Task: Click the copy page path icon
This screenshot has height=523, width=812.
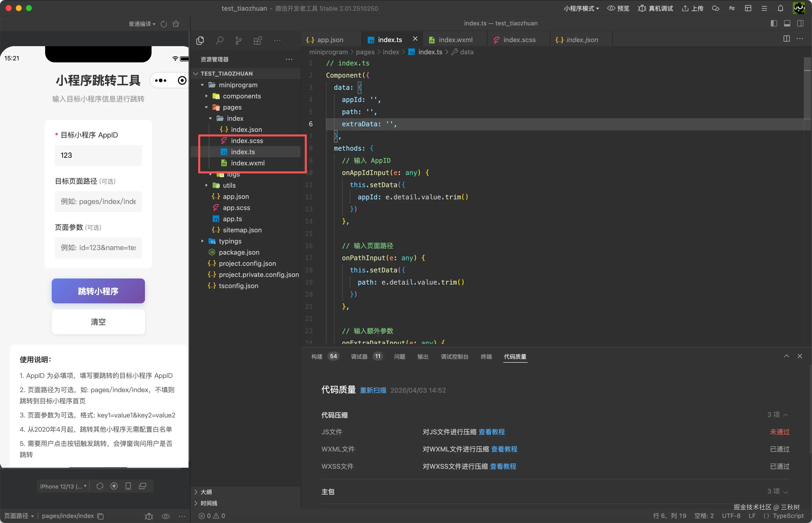Action: [100, 516]
